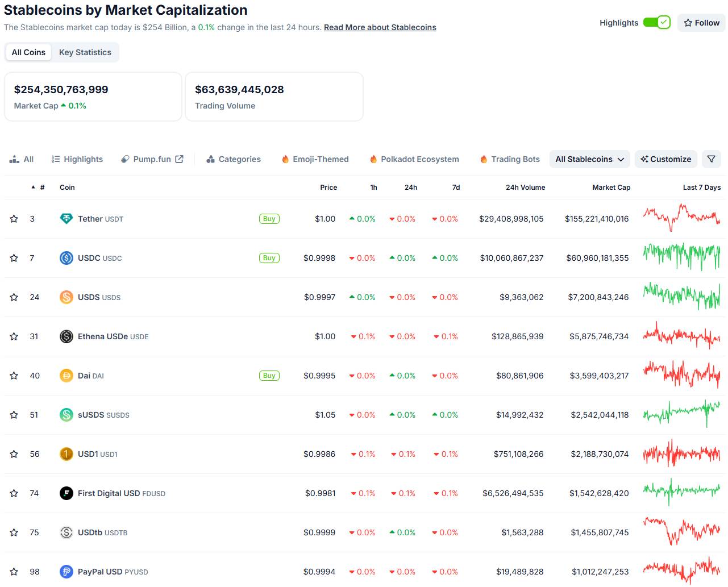Select the Highlights category tab
The width and height of the screenshot is (728, 587).
point(77,159)
